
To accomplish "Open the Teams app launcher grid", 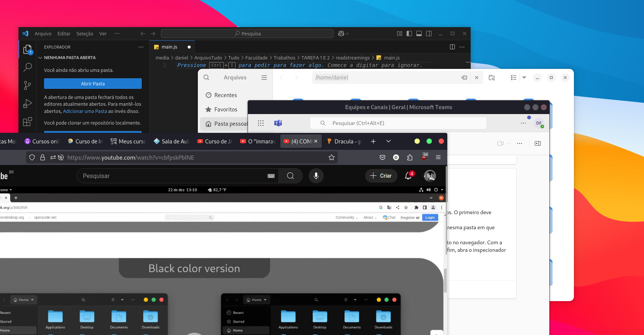I will (260, 123).
